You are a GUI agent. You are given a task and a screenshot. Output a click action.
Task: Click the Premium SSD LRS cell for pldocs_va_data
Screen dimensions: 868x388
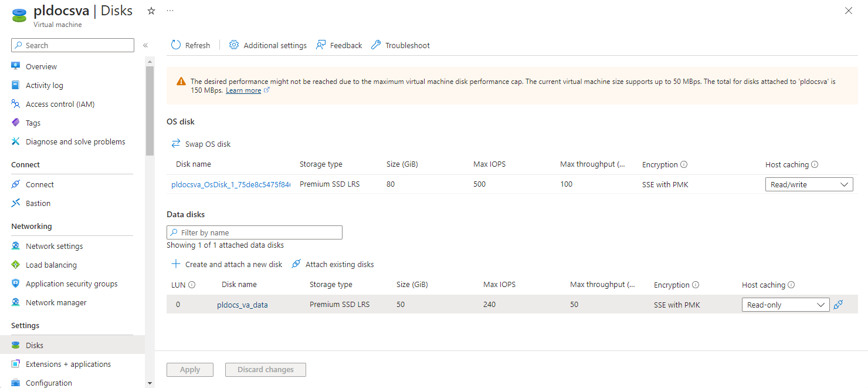(x=340, y=305)
